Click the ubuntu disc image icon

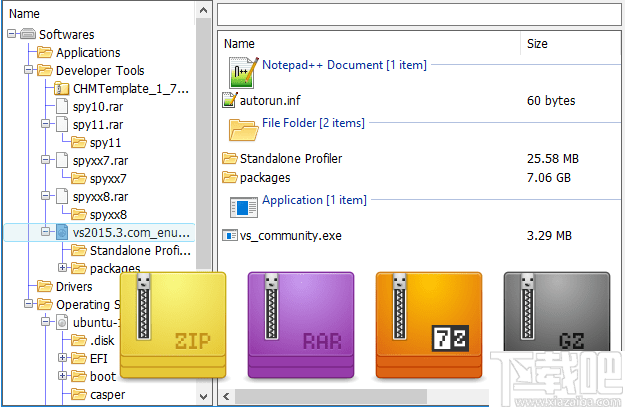tap(62, 322)
